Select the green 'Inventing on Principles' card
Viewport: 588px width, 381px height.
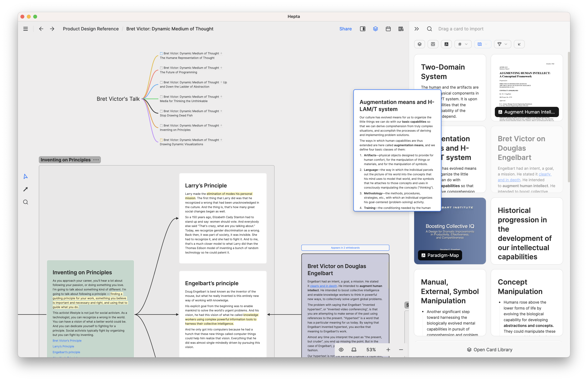point(90,309)
